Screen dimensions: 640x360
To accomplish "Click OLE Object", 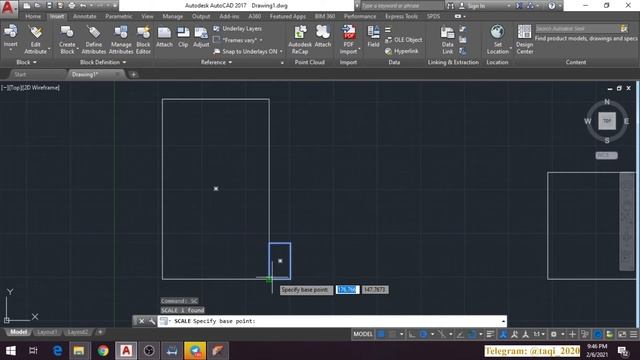I will [x=403, y=40].
